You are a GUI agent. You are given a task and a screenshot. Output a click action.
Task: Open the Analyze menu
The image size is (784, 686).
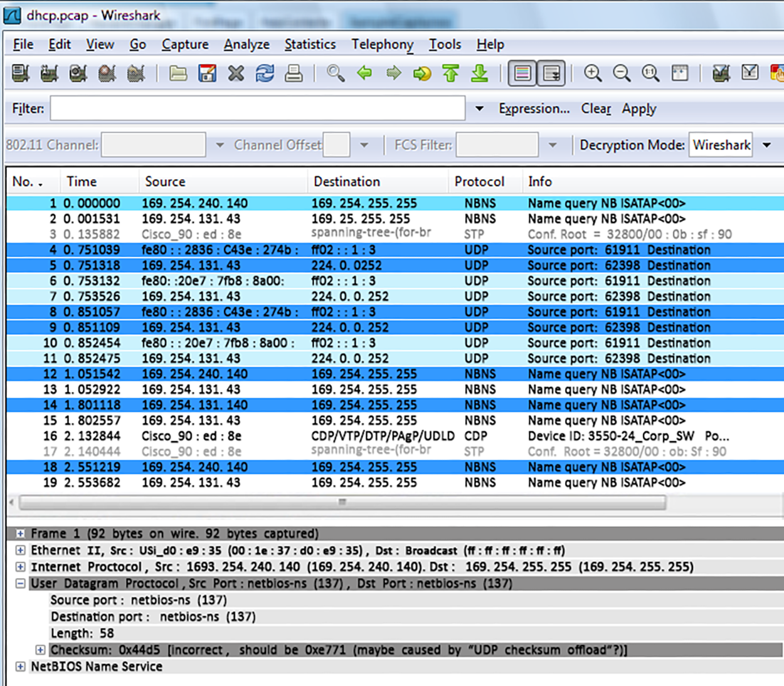(x=246, y=45)
